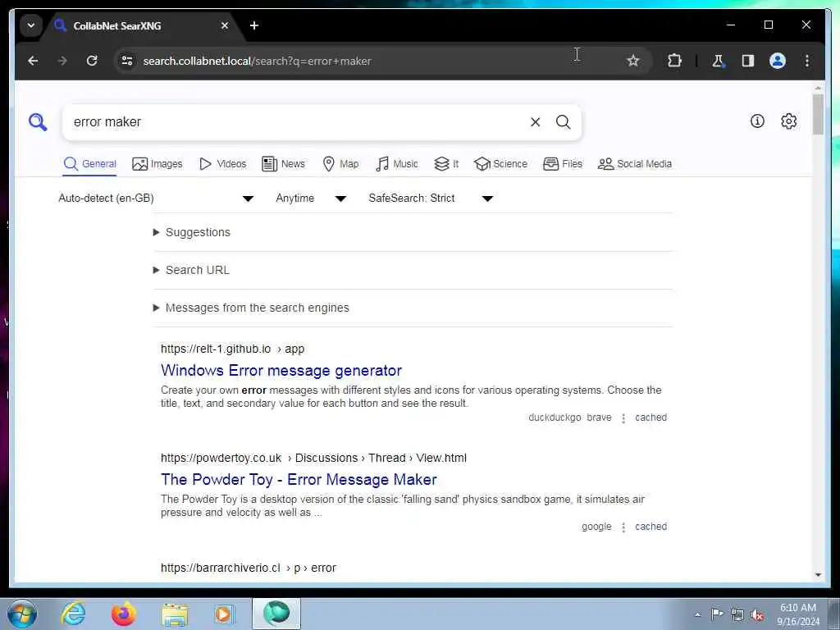Screen dimensions: 840x630
Task: Switch to Map category
Action: [340, 164]
